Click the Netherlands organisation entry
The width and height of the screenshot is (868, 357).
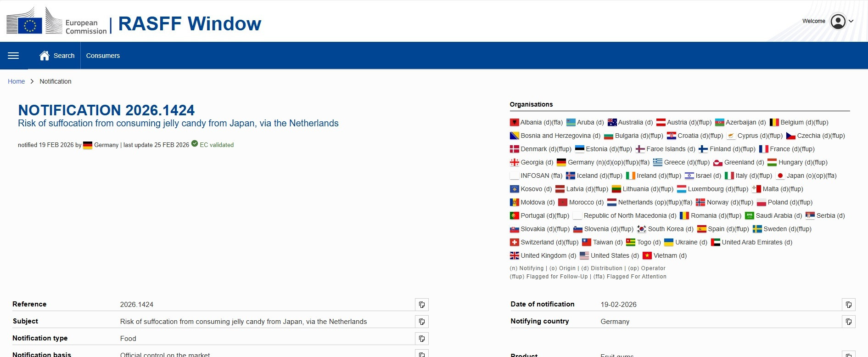pos(635,202)
